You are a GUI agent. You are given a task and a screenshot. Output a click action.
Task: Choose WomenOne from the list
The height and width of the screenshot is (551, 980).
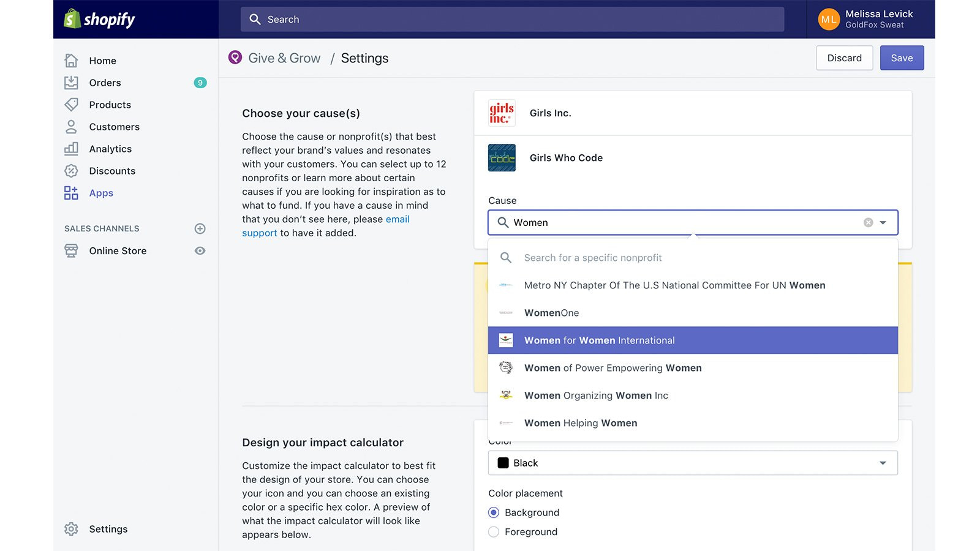coord(693,313)
